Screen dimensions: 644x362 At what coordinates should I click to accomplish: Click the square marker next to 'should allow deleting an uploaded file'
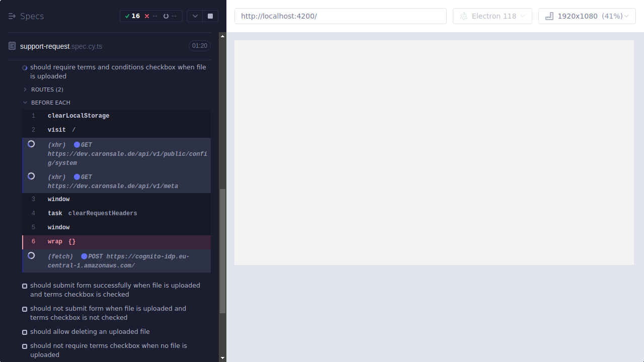pyautogui.click(x=24, y=332)
